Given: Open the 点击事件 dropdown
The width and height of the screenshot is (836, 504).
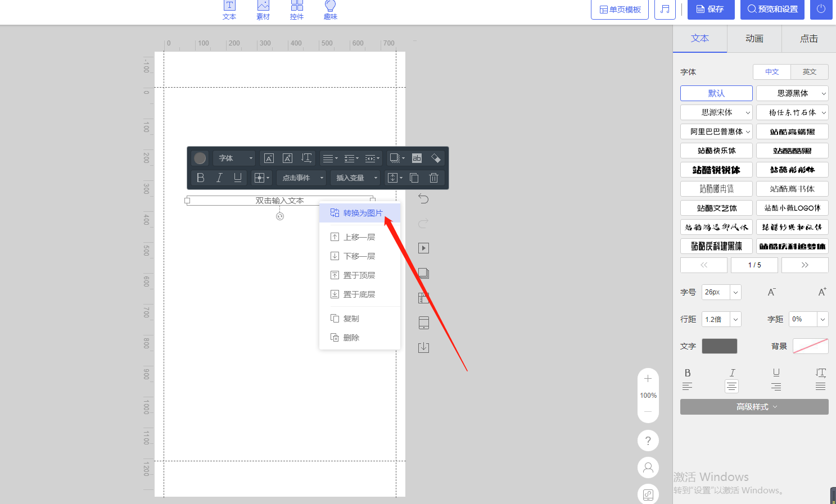Looking at the screenshot, I should 303,178.
